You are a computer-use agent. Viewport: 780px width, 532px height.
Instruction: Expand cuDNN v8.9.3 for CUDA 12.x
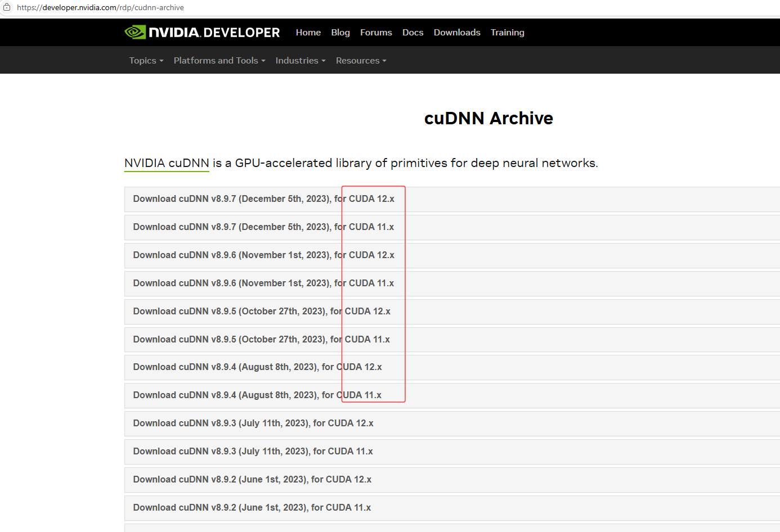coord(452,423)
